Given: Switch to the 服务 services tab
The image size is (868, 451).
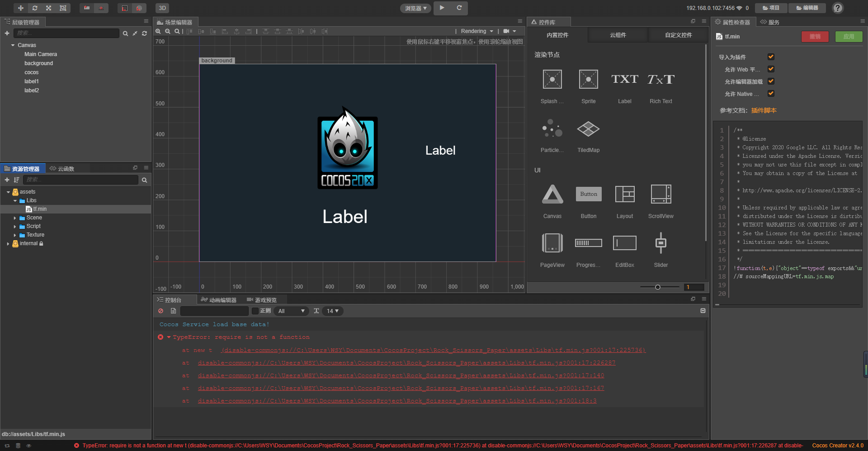Looking at the screenshot, I should click(770, 22).
